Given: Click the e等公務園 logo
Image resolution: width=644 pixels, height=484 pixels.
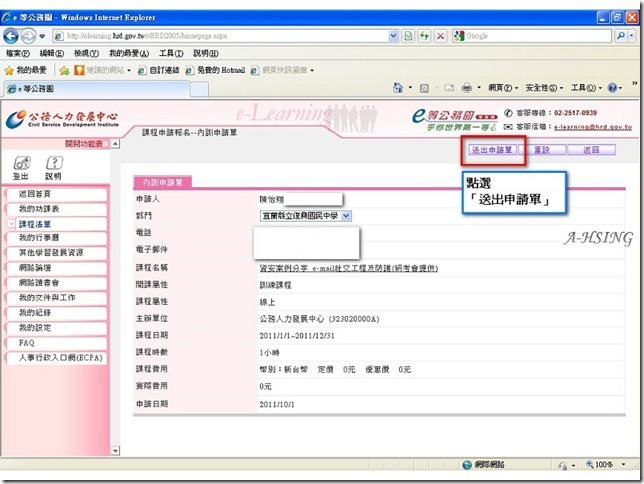Looking at the screenshot, I should 455,120.
